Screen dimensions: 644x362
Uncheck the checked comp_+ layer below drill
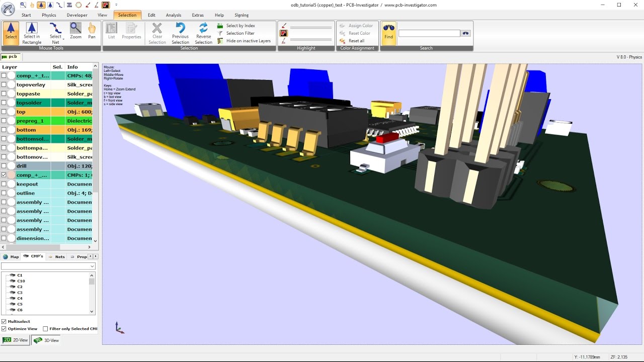(4, 175)
